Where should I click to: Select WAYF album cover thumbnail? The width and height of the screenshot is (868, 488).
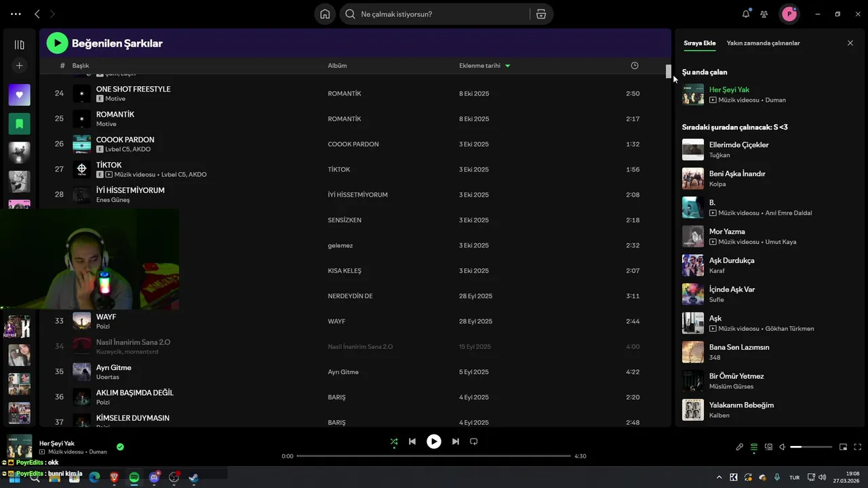pyautogui.click(x=81, y=321)
